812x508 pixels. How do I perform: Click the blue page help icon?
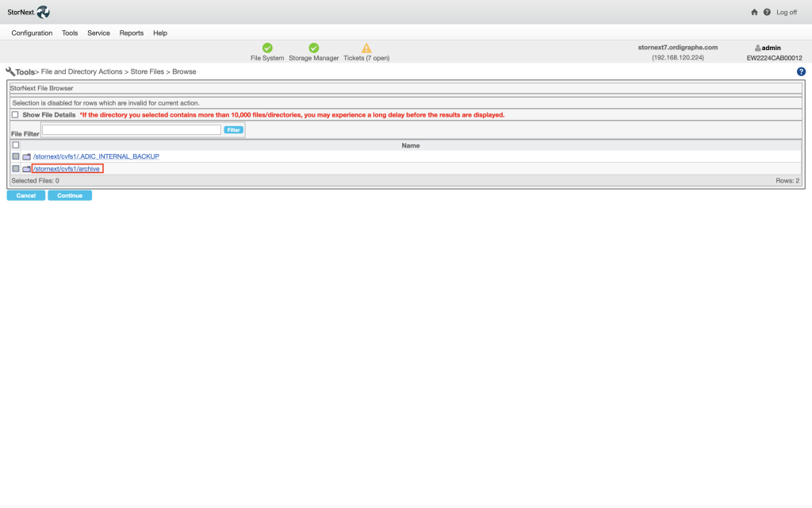pyautogui.click(x=801, y=71)
